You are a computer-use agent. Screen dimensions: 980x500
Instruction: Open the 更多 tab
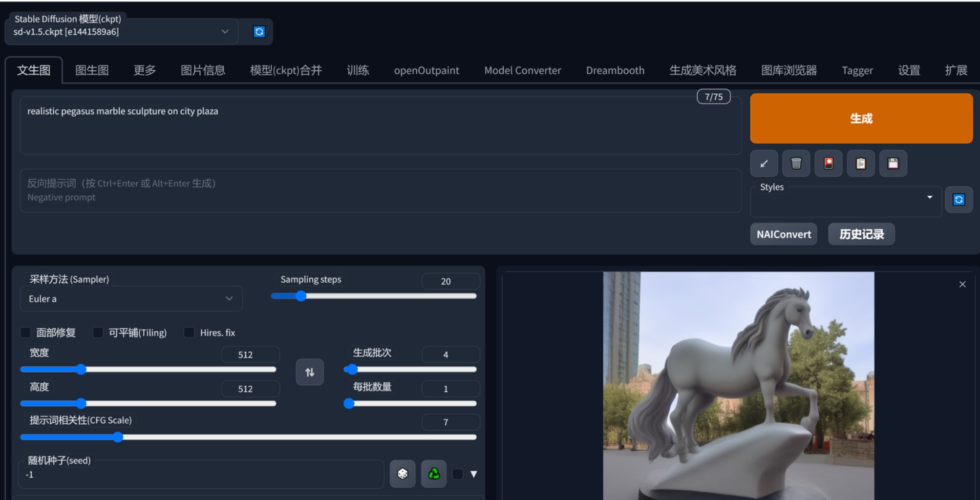145,70
